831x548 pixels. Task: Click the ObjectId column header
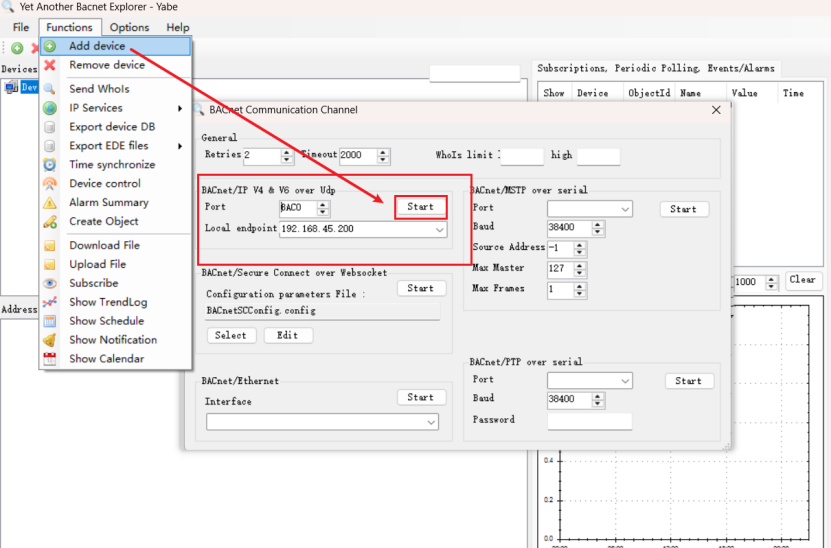[649, 93]
